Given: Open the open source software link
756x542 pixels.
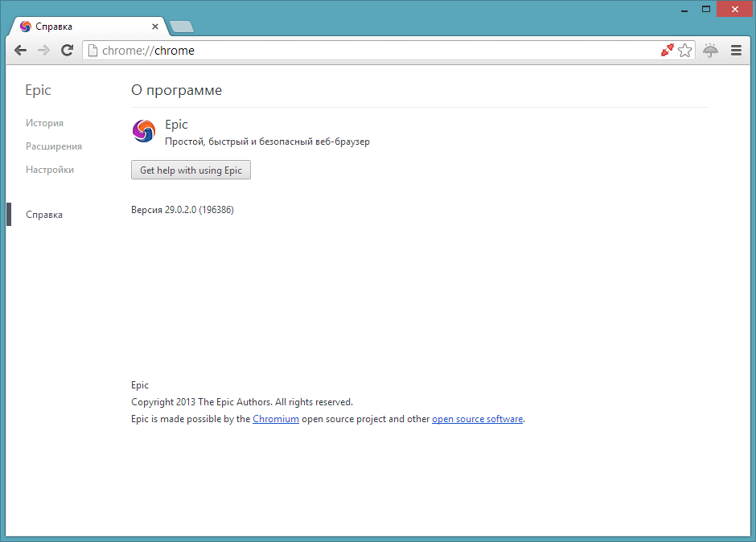Looking at the screenshot, I should pyautogui.click(x=477, y=419).
